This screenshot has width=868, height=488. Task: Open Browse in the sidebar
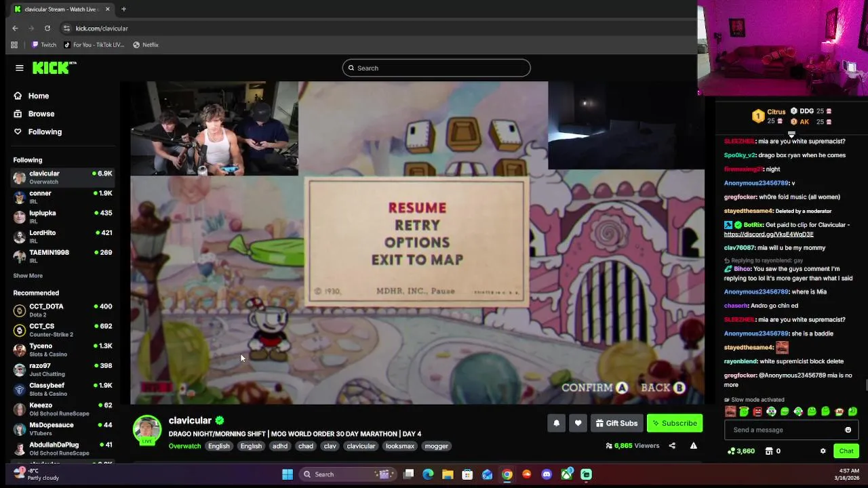(35, 114)
